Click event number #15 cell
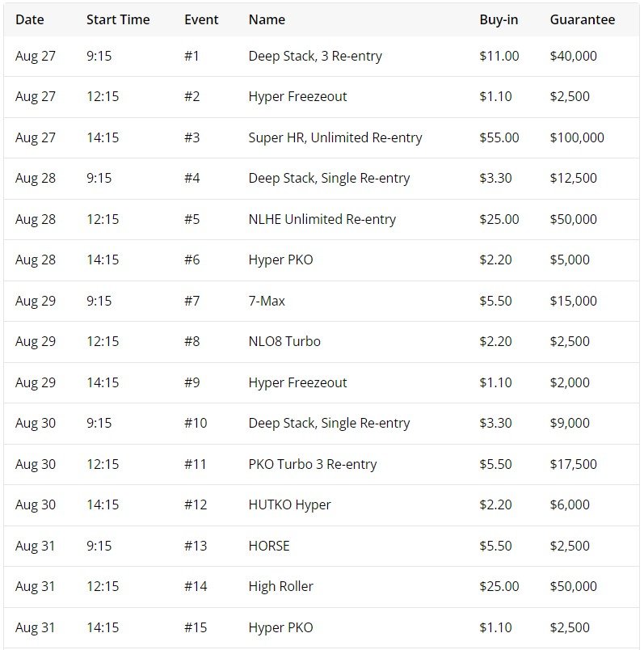Screen dimensions: 644x650 [196, 627]
